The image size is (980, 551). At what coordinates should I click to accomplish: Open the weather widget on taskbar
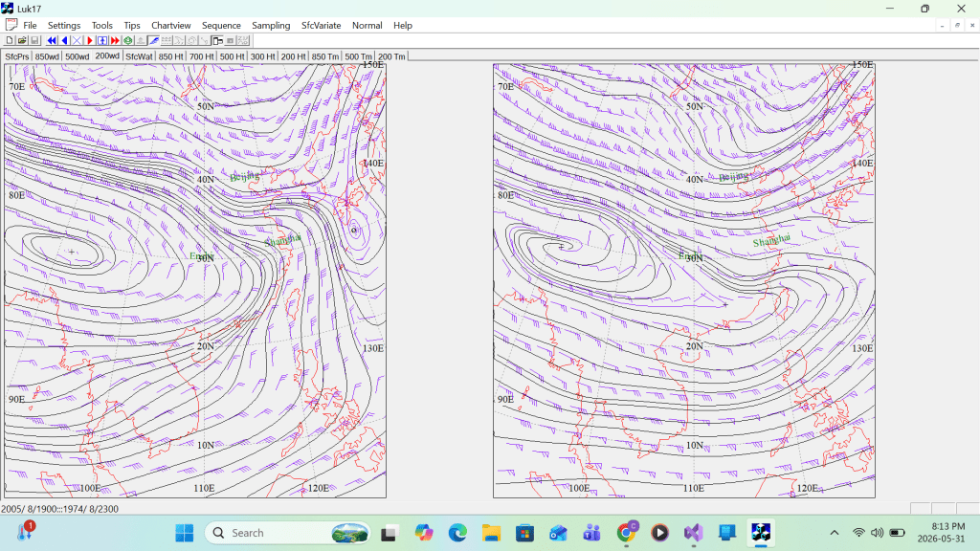[26, 531]
